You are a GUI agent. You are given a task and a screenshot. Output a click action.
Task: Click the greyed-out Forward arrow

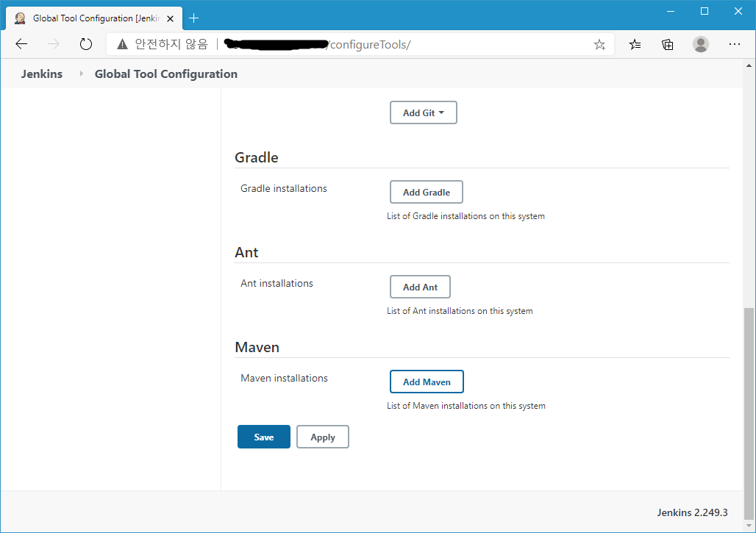point(54,44)
